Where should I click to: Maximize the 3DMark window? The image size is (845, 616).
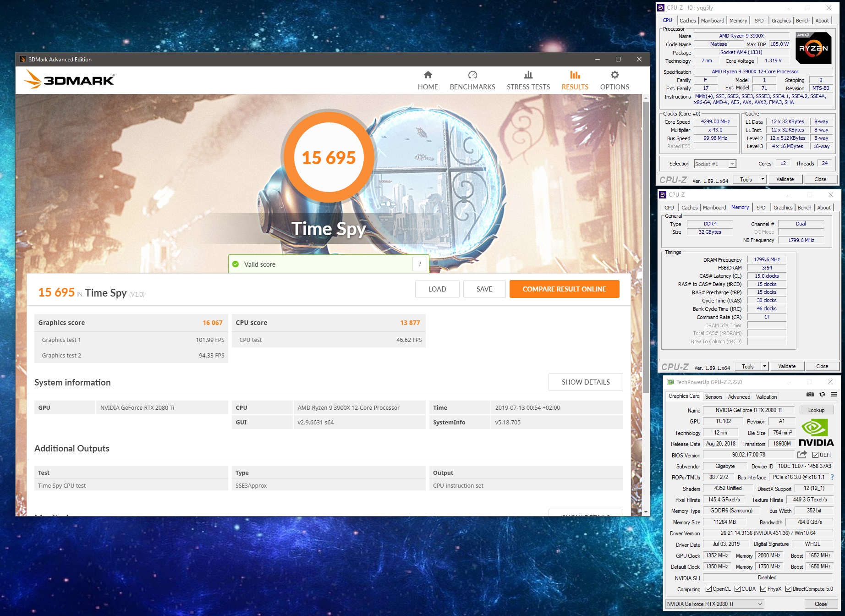click(x=618, y=59)
